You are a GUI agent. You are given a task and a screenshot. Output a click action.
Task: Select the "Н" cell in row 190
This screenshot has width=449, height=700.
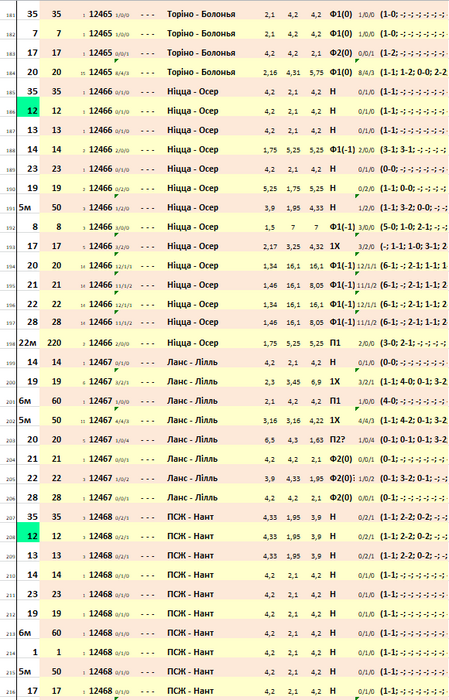click(x=333, y=188)
